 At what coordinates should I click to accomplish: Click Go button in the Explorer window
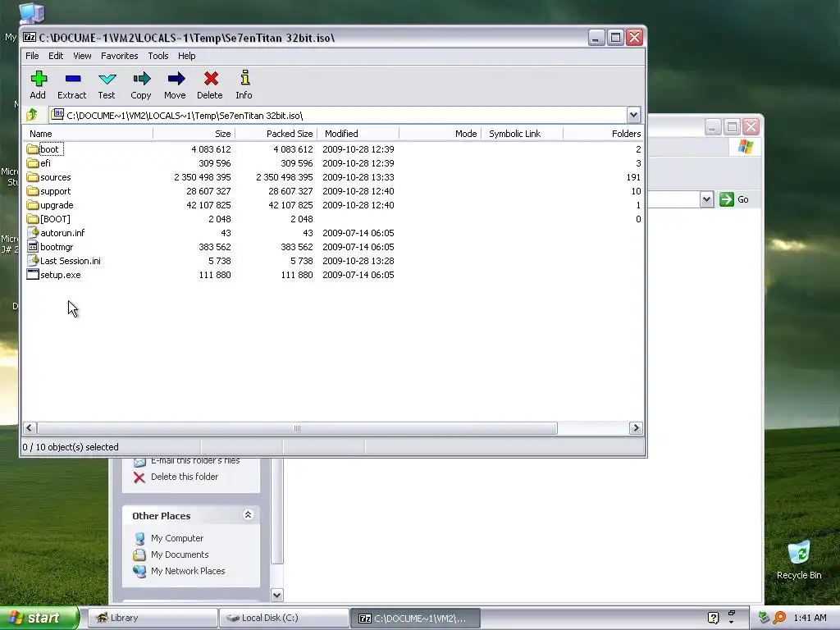pyautogui.click(x=734, y=199)
